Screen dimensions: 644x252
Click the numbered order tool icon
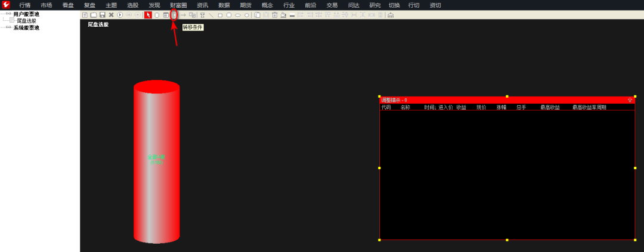(192, 15)
